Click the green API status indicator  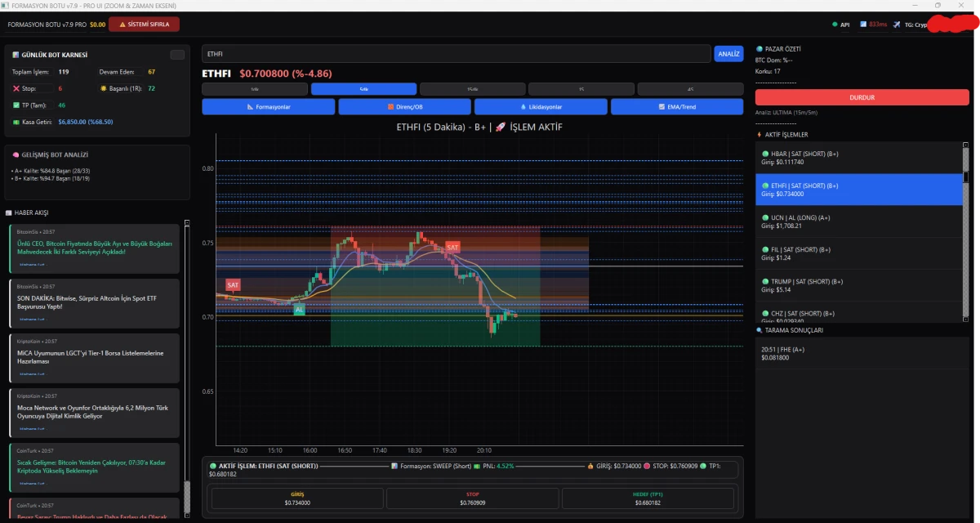834,25
